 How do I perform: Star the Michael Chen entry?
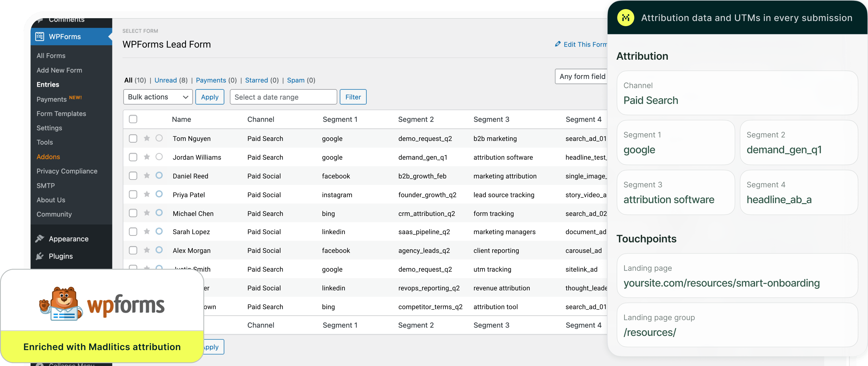146,213
